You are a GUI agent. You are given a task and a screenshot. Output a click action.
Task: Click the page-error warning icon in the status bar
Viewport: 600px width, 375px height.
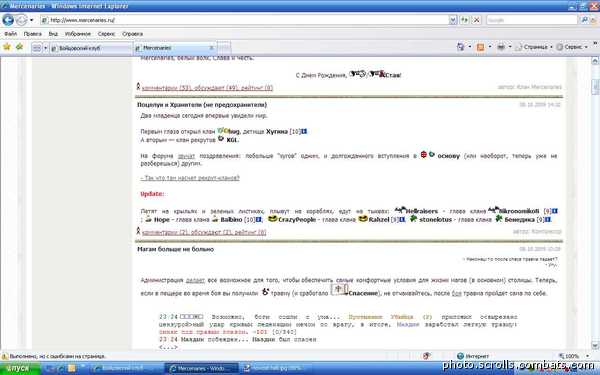click(5, 356)
